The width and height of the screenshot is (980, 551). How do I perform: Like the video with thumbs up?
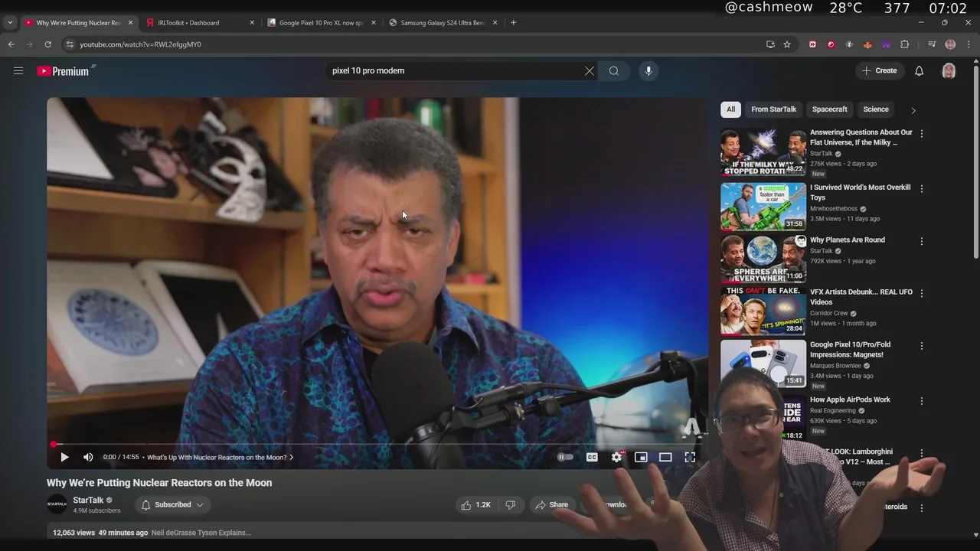tap(475, 504)
